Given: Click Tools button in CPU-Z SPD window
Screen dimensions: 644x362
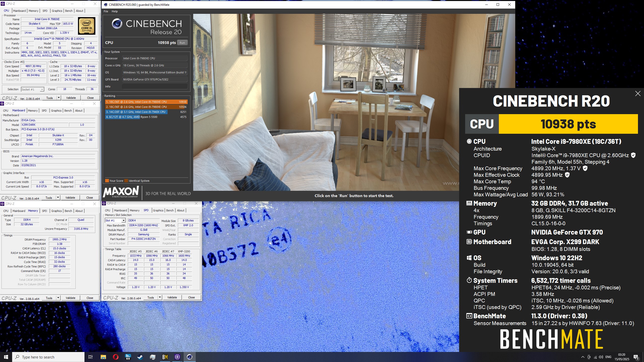Looking at the screenshot, I should (151, 297).
